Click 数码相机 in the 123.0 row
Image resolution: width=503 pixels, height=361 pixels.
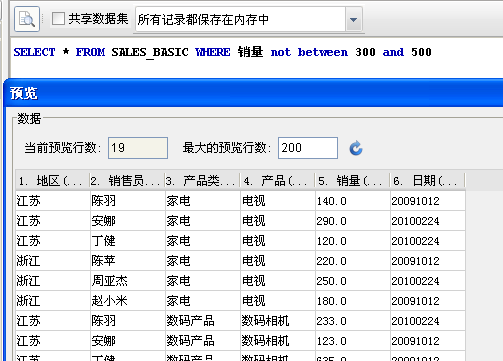pos(278,341)
